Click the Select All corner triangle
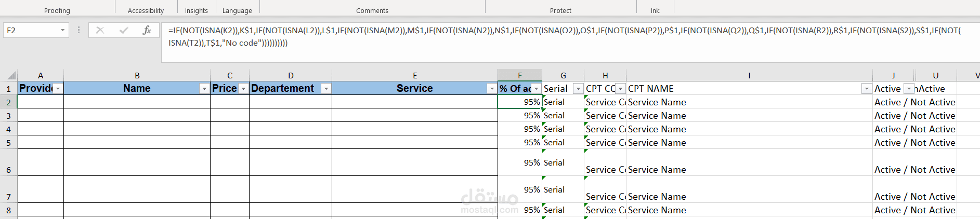980x219 pixels. (11, 76)
